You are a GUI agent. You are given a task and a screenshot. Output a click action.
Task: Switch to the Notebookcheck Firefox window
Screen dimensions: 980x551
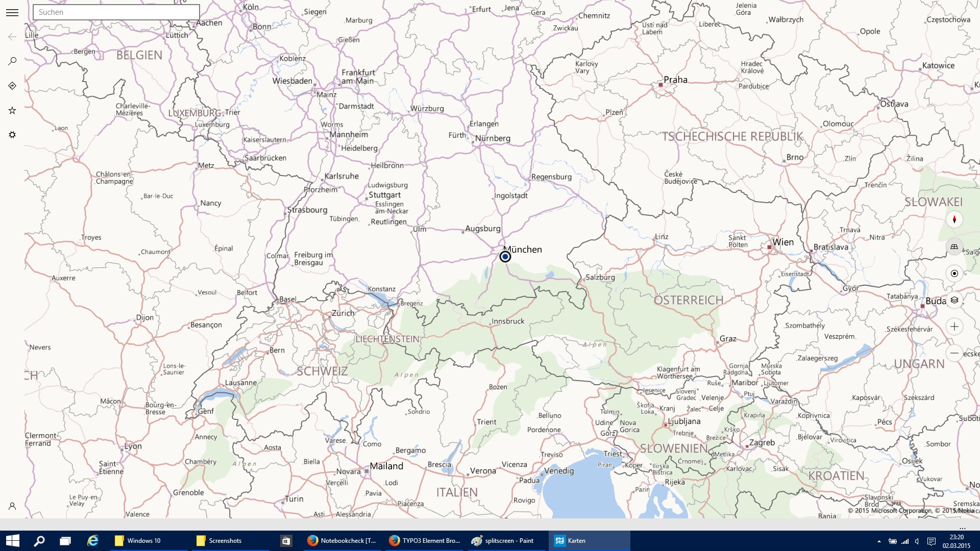click(342, 541)
